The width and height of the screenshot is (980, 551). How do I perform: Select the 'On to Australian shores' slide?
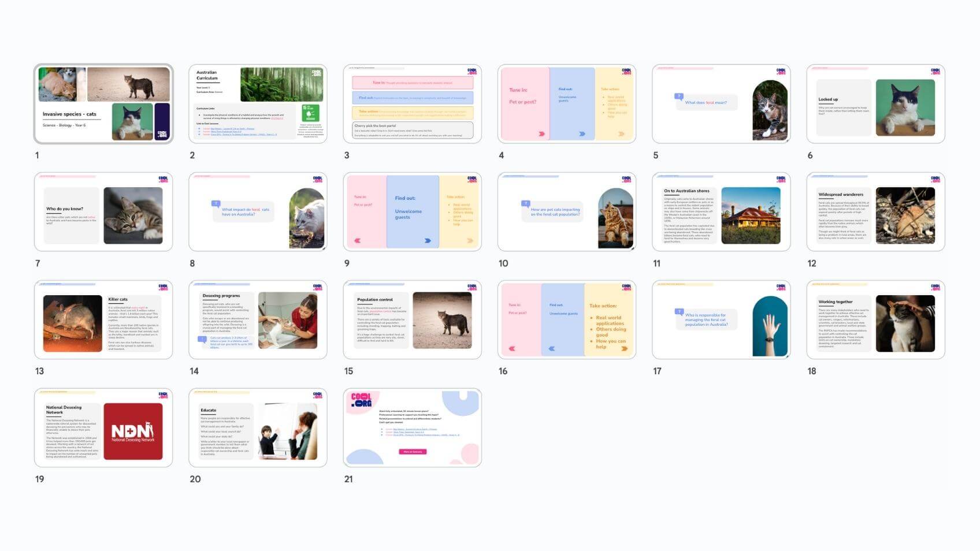tap(721, 212)
